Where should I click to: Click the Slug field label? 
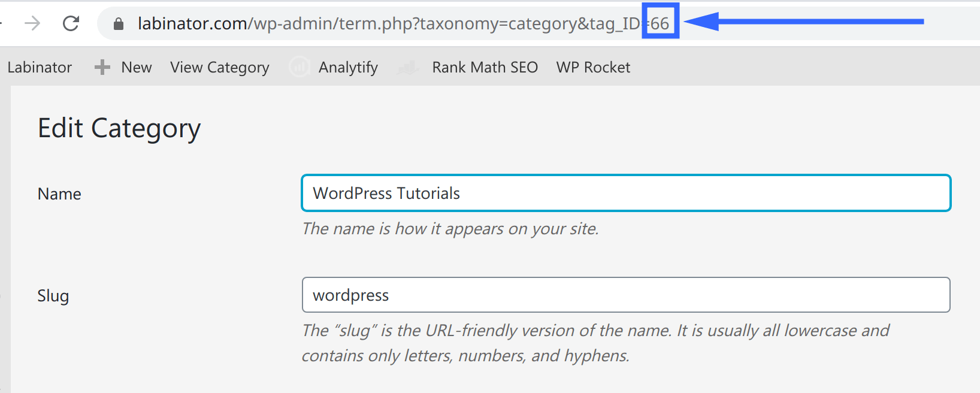coord(53,296)
